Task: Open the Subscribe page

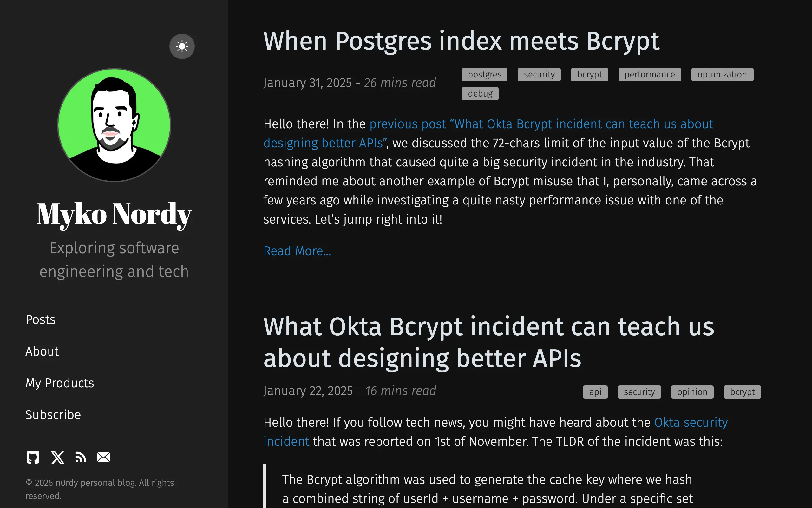Action: pyautogui.click(x=53, y=415)
